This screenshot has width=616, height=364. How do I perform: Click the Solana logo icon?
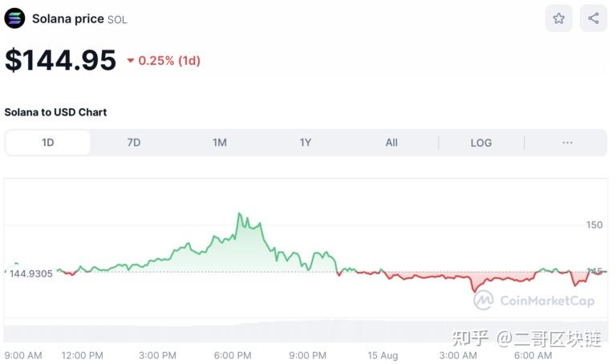click(x=15, y=18)
